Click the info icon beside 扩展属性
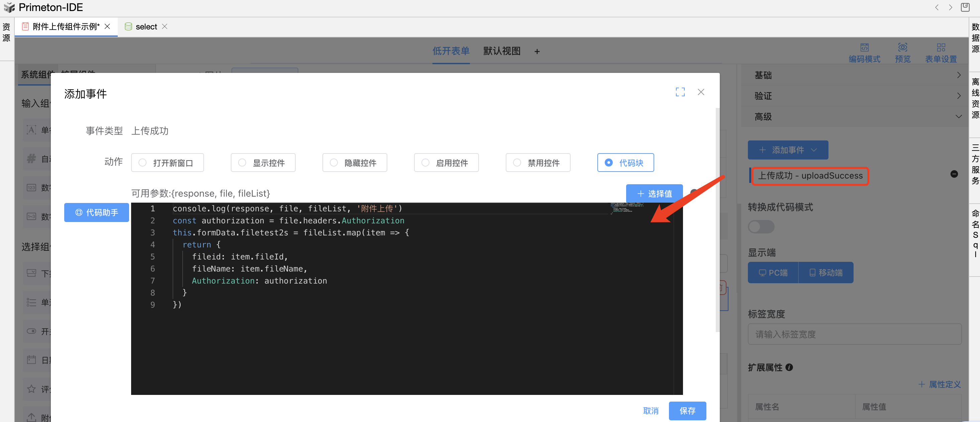The image size is (980, 422). point(789,367)
